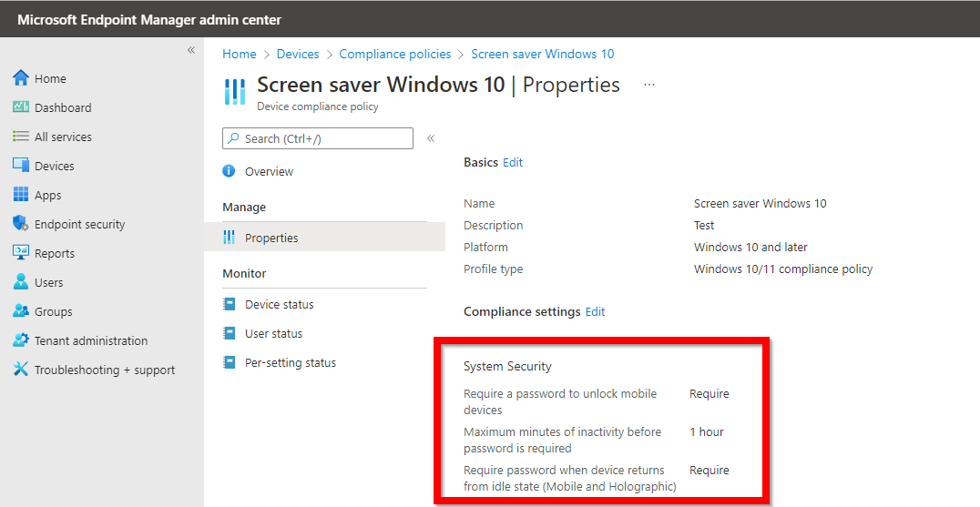
Task: Click the Devices monitor icon
Action: 21,166
